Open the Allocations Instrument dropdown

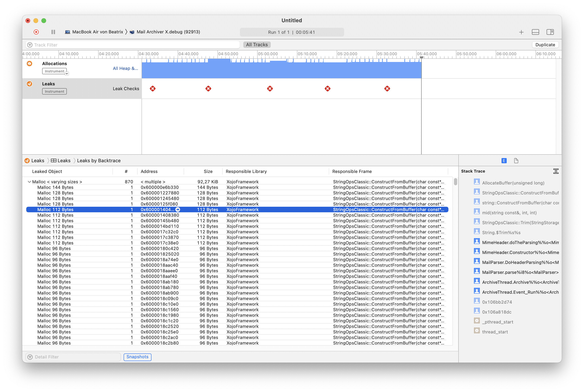(67, 73)
